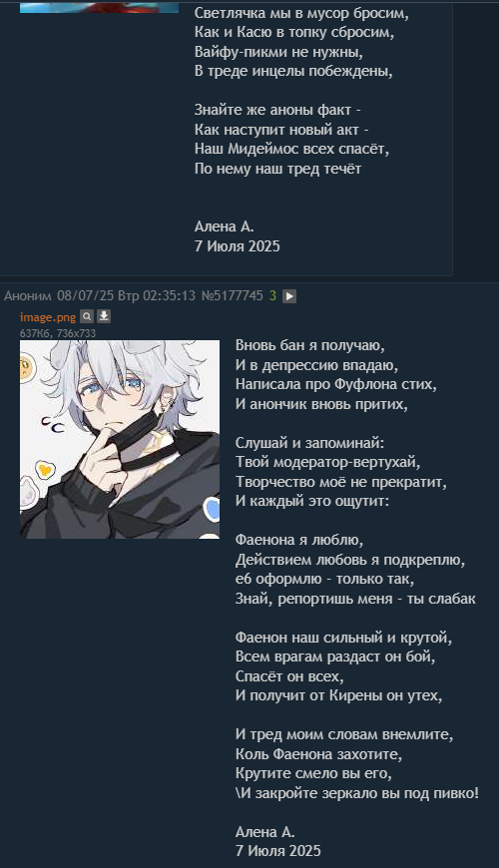Open the post menu triangle button

click(x=289, y=296)
